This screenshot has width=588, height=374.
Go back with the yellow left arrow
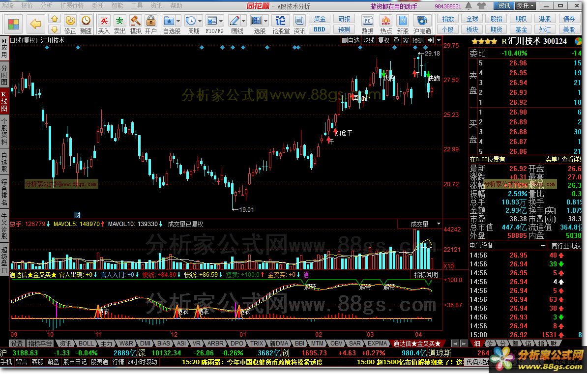(x=35, y=24)
